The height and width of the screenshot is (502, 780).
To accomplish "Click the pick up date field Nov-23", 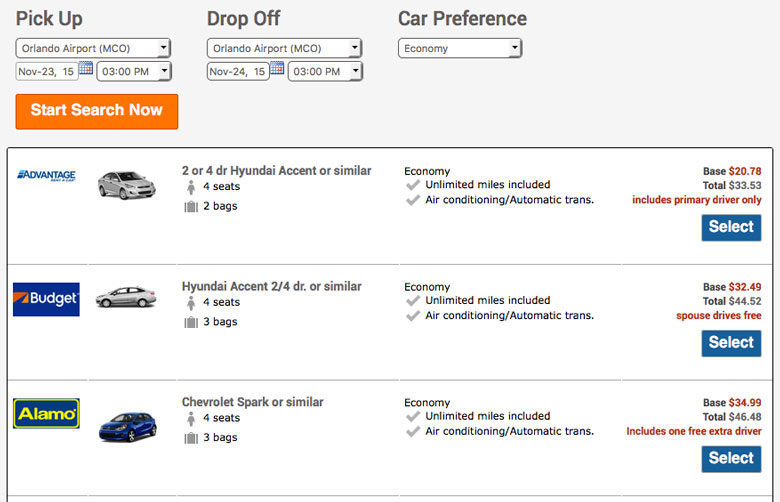I will click(47, 72).
